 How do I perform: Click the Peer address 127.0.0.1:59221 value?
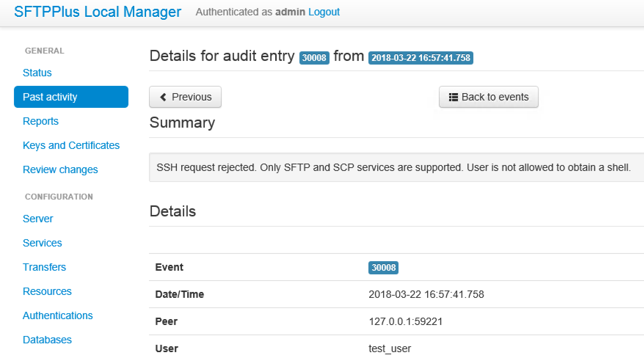(405, 321)
